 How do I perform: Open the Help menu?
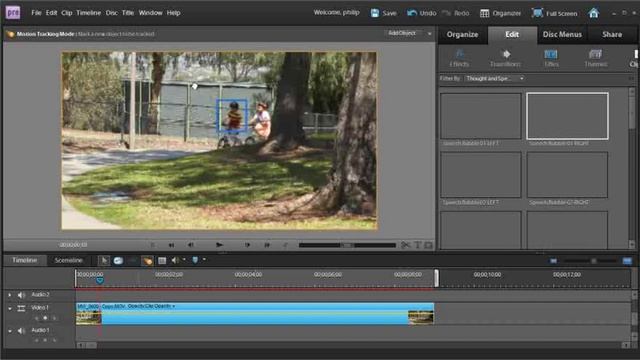[x=173, y=13]
